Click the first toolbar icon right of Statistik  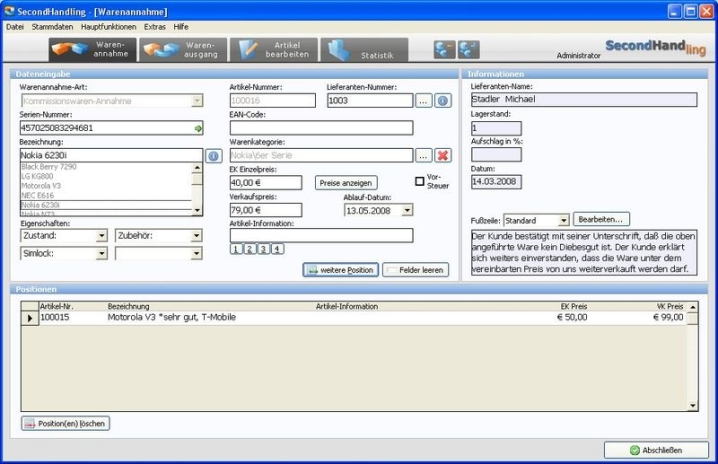tap(443, 50)
